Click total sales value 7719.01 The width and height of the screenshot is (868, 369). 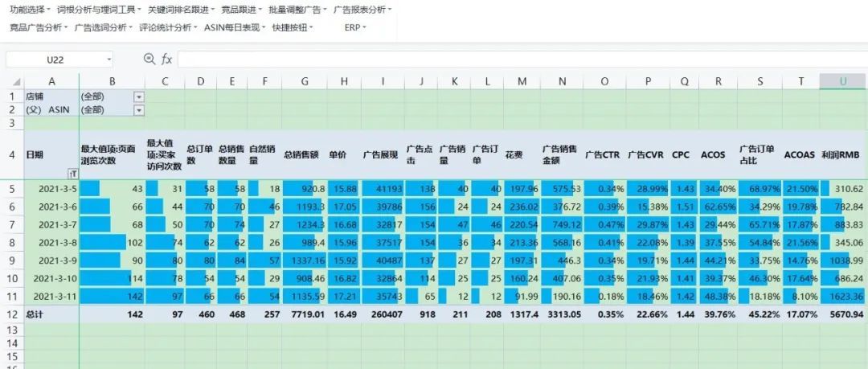305,314
